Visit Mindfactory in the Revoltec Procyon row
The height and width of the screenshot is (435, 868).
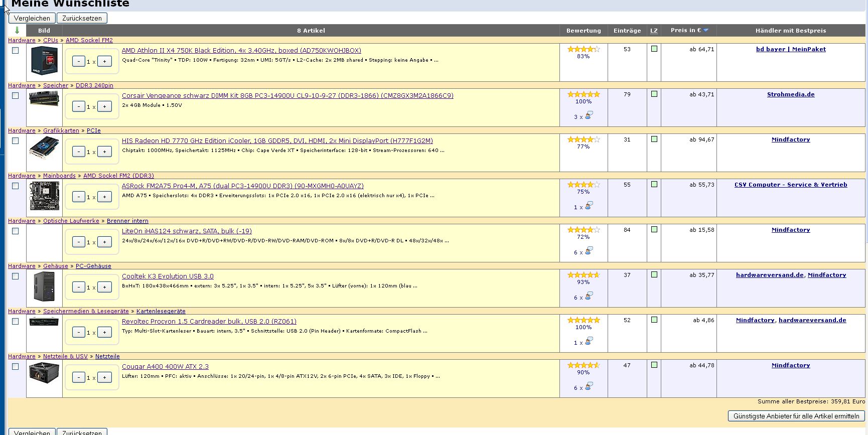755,320
